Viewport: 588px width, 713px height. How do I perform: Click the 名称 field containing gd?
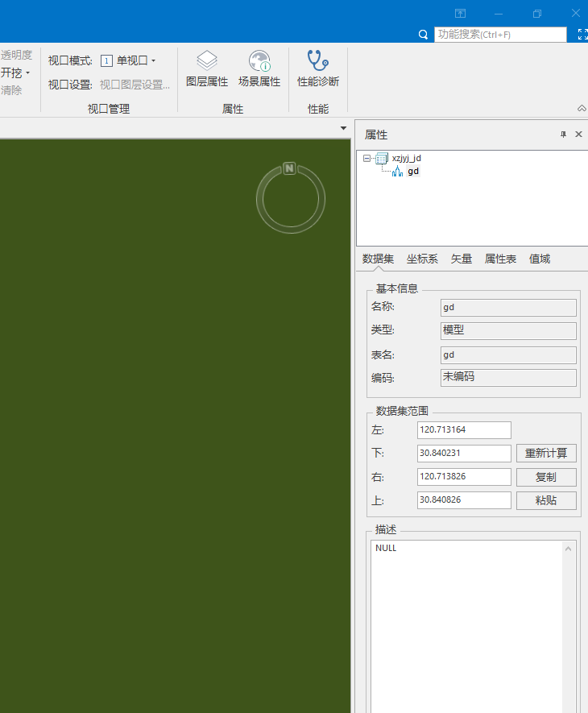(x=508, y=308)
